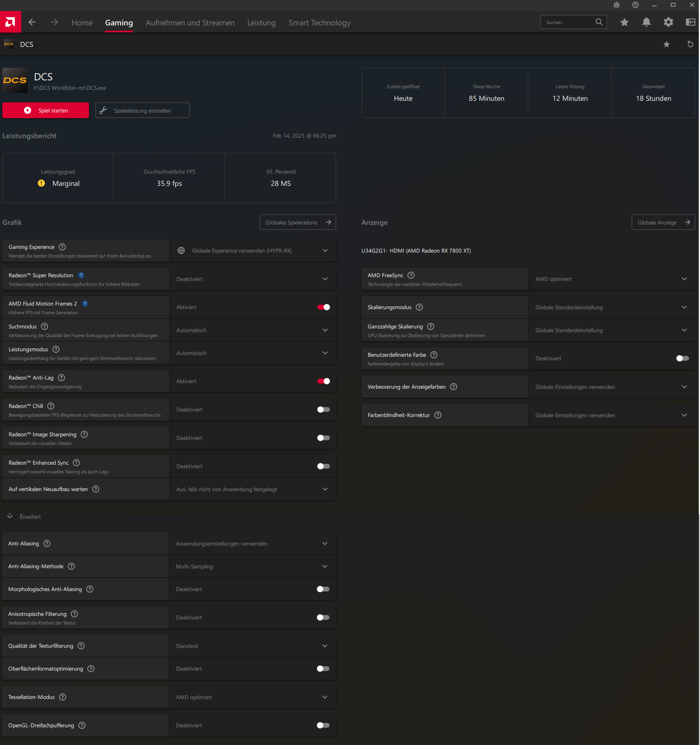Open Tessellation-Modus dropdown

click(252, 697)
